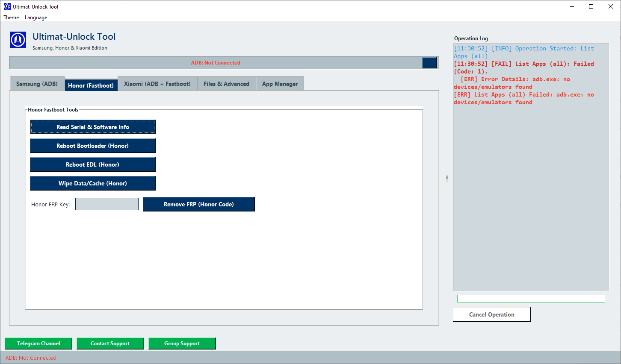Image resolution: width=621 pixels, height=364 pixels.
Task: Open the Theme menu
Action: point(11,18)
